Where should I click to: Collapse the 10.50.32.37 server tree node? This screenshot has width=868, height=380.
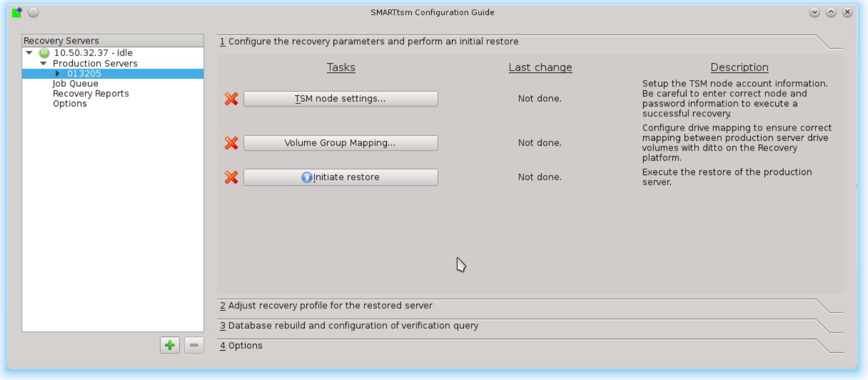pos(29,53)
